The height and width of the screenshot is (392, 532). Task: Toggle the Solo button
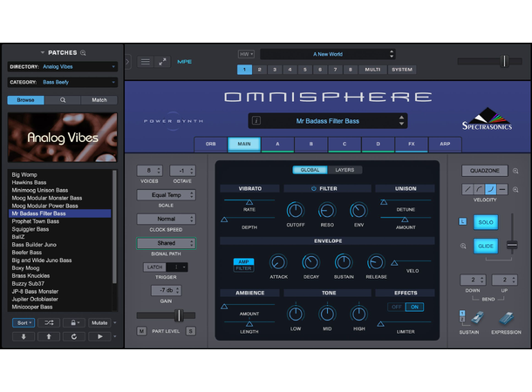point(486,223)
